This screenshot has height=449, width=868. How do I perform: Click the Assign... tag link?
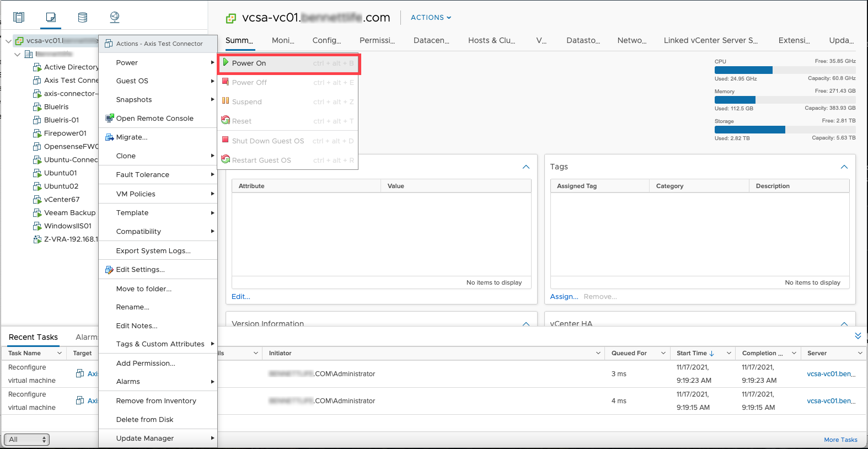point(564,297)
